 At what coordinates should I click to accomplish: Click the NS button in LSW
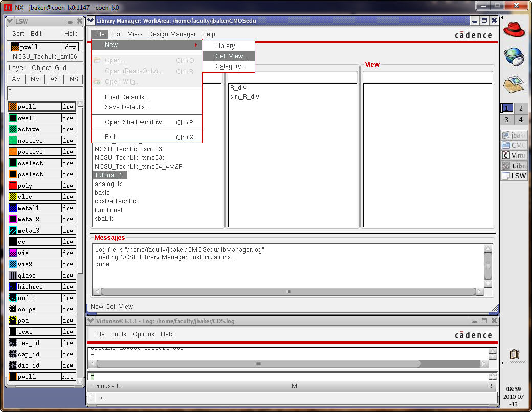pyautogui.click(x=74, y=79)
